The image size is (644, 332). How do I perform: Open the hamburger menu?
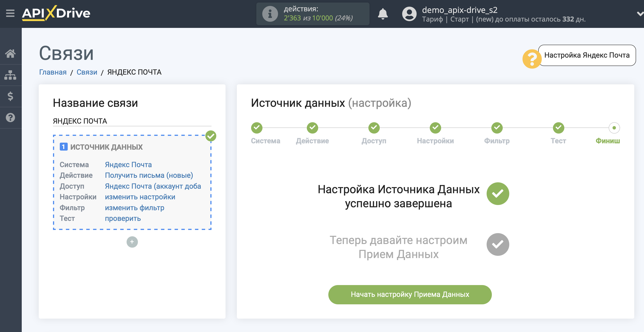10,13
